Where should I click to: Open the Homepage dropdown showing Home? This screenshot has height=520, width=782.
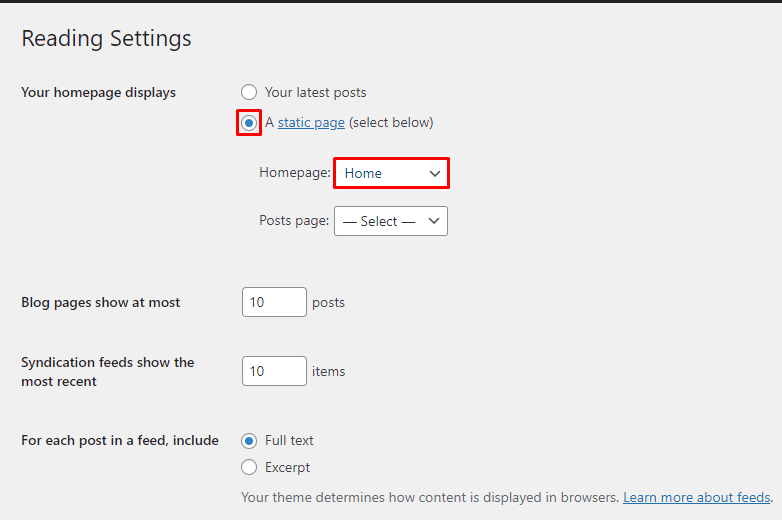click(391, 173)
